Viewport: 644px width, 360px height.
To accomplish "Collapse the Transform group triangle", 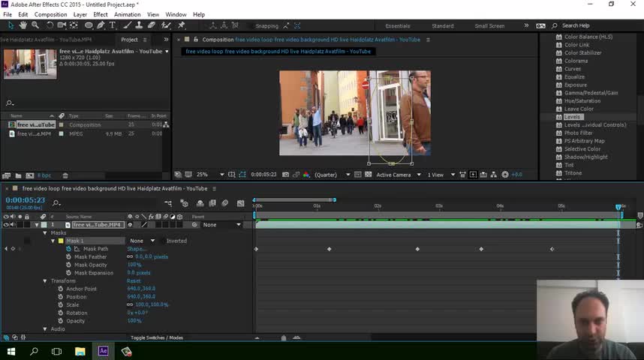I will pos(45,280).
